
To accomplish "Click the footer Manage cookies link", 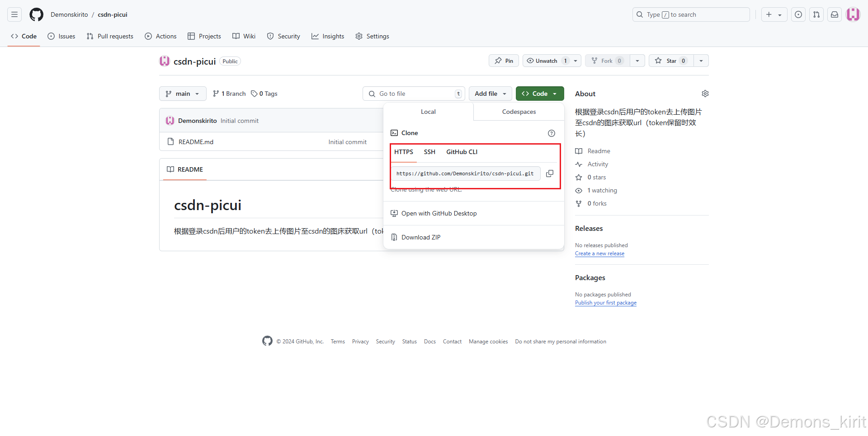I will [488, 342].
